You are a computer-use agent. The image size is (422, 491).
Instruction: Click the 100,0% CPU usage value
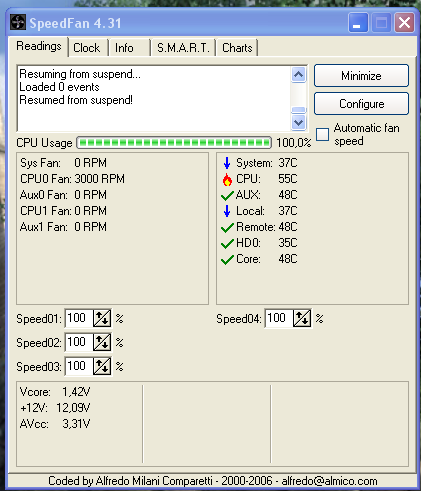click(294, 143)
